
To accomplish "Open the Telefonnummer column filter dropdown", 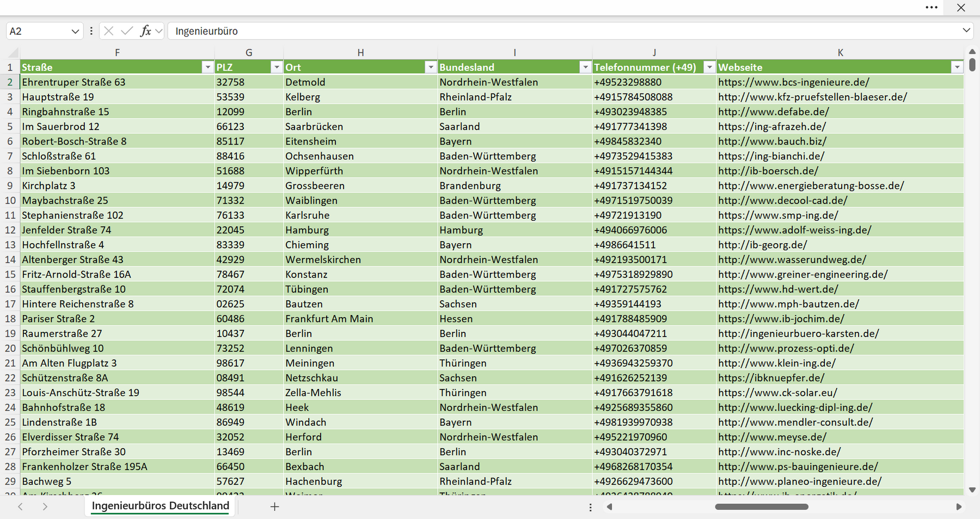I will (x=709, y=67).
